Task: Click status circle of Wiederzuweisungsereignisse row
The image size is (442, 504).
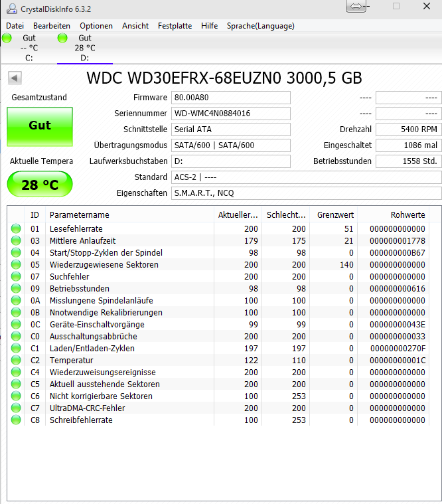Action: pos(16,372)
